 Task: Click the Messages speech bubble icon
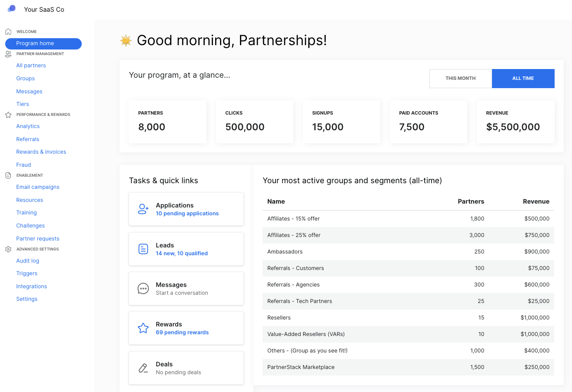[x=143, y=288]
